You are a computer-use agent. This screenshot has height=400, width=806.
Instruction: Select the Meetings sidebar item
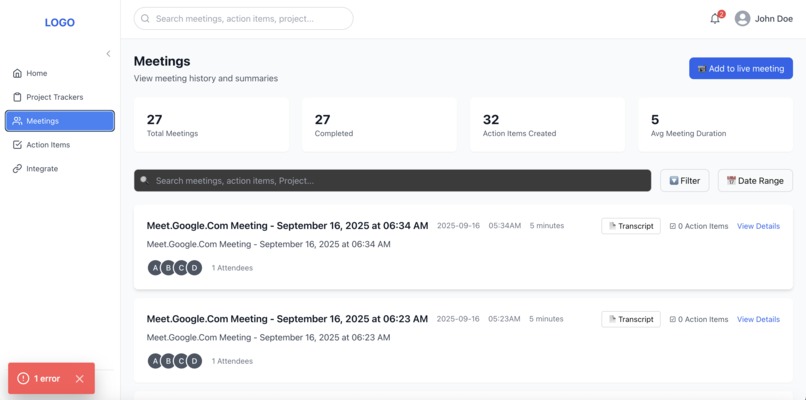pyautogui.click(x=60, y=121)
